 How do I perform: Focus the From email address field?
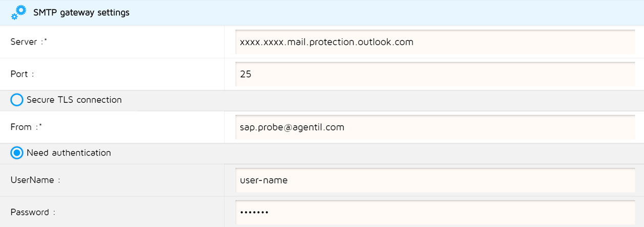click(x=435, y=127)
